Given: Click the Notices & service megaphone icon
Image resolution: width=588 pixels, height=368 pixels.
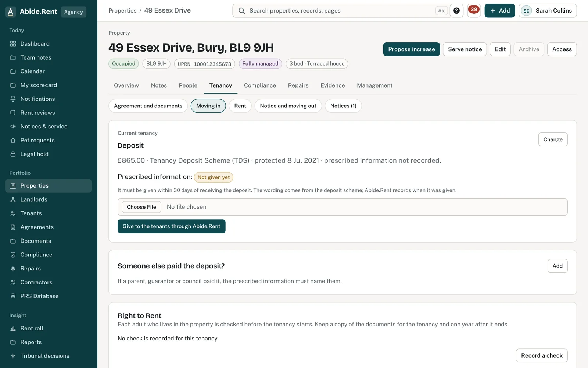Looking at the screenshot, I should (13, 127).
